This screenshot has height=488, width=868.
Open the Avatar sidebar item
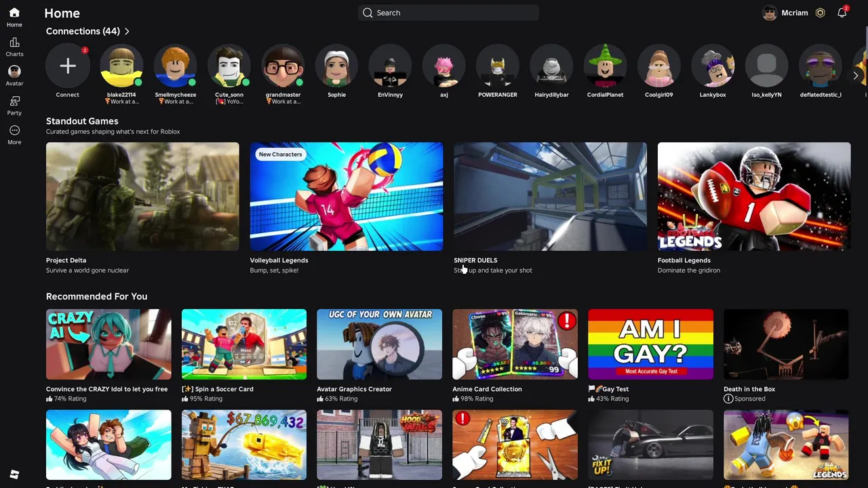pyautogui.click(x=14, y=71)
